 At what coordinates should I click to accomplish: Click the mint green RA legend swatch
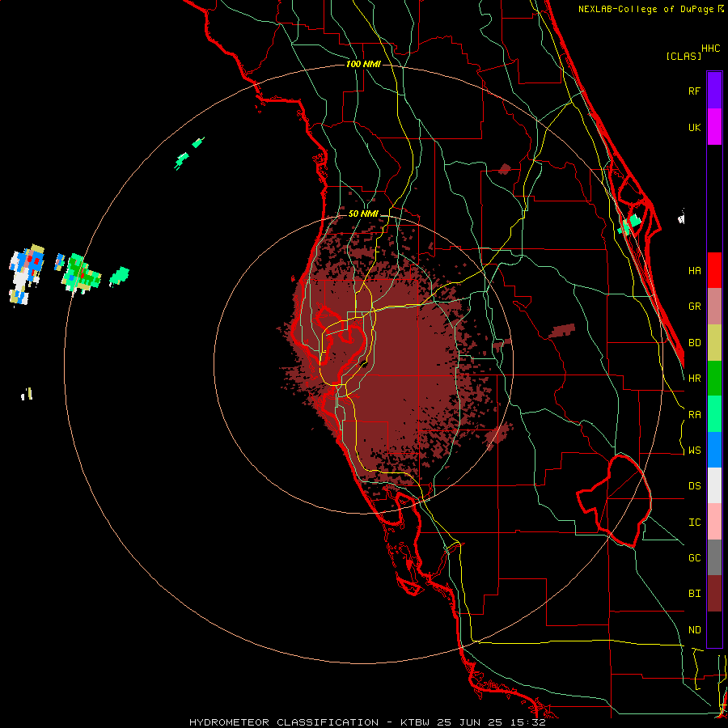coord(714,414)
